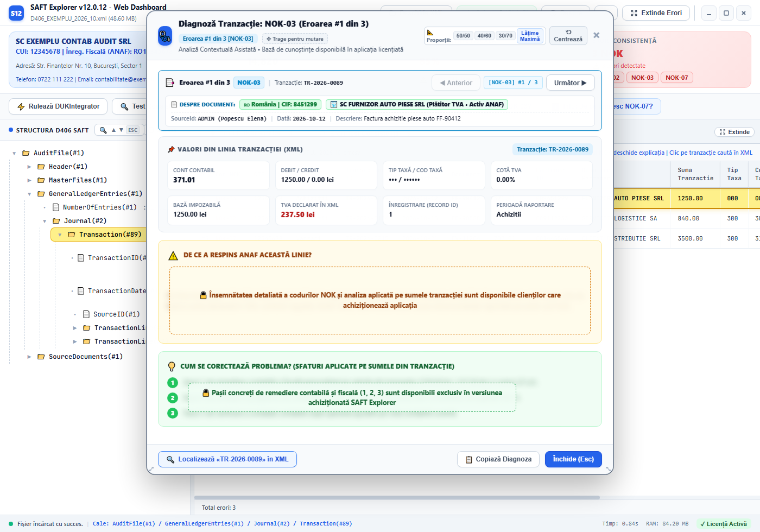
Task: Select the 40/60 proportion
Action: coord(484,36)
